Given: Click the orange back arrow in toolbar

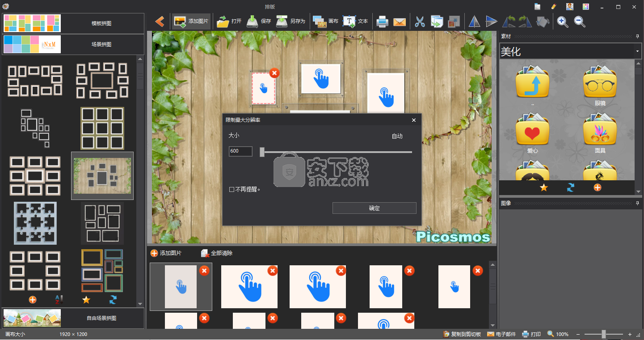Looking at the screenshot, I should [160, 21].
